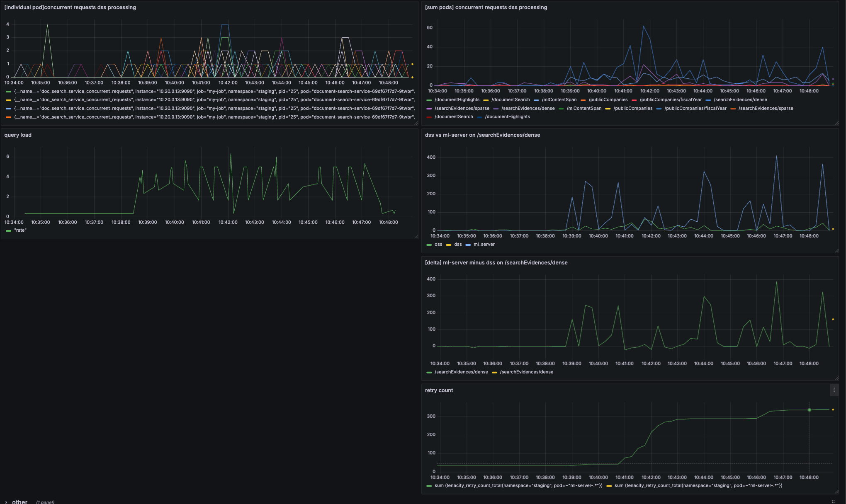The width and height of the screenshot is (846, 504).
Task: Open the yellow tenacity_retry_count_total legend color swatch
Action: tap(609, 486)
